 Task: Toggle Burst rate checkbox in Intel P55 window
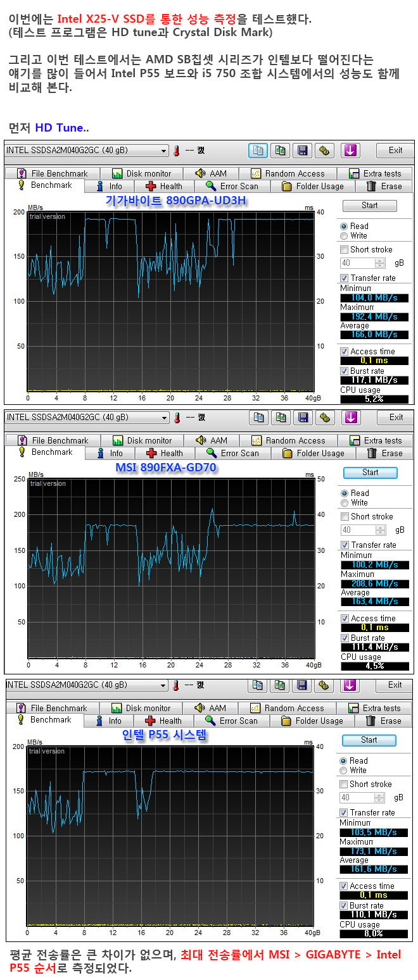tap(344, 905)
